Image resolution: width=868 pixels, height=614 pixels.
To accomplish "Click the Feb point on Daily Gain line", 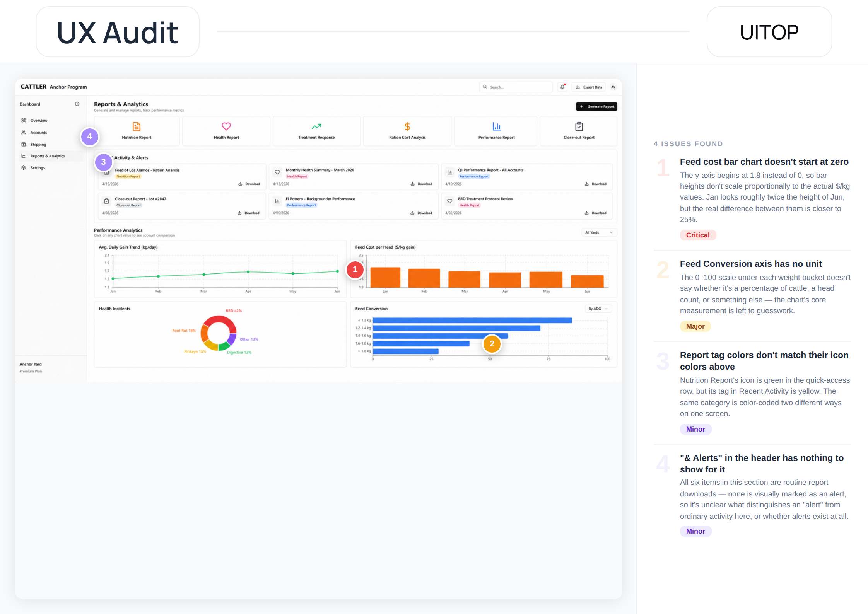I will pos(158,276).
